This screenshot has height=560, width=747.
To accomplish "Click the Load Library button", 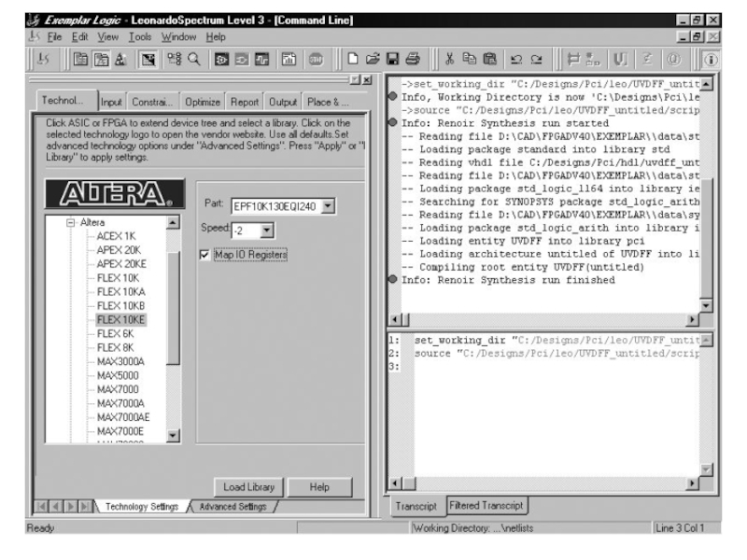I will (248, 487).
